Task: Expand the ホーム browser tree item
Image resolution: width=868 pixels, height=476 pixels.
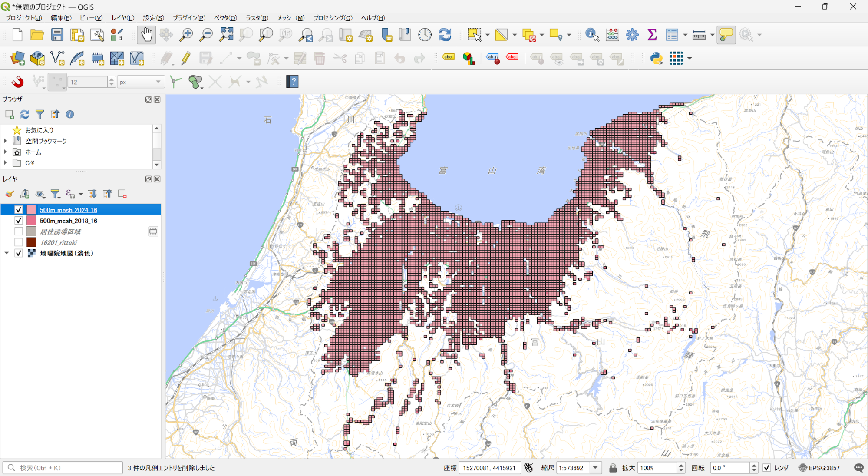Action: pos(5,152)
